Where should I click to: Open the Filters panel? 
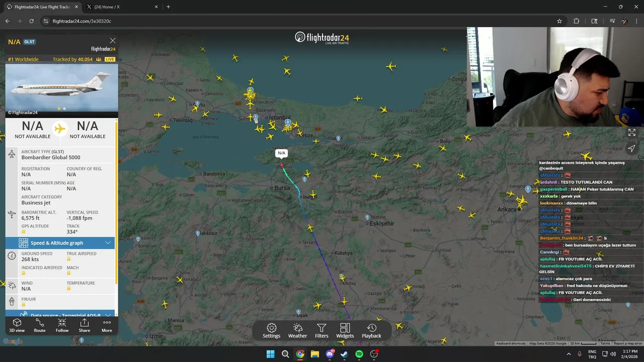click(321, 331)
